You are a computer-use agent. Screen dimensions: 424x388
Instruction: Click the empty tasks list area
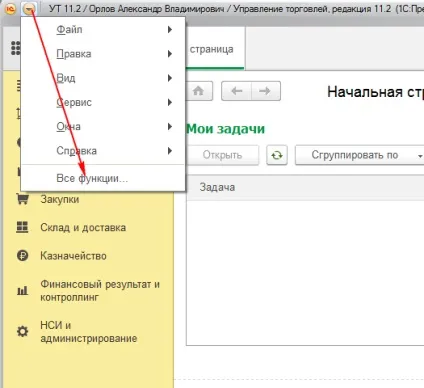point(305,273)
